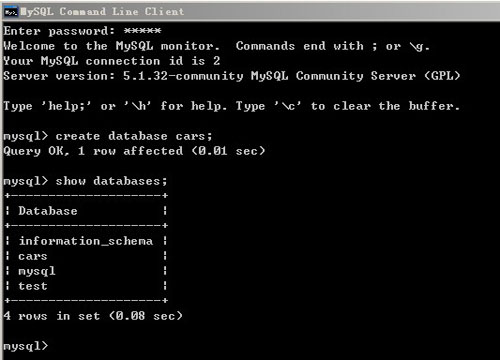Viewport: 500px width, 360px height.
Task: Click the 'show databases;' command text
Action: pos(111,181)
